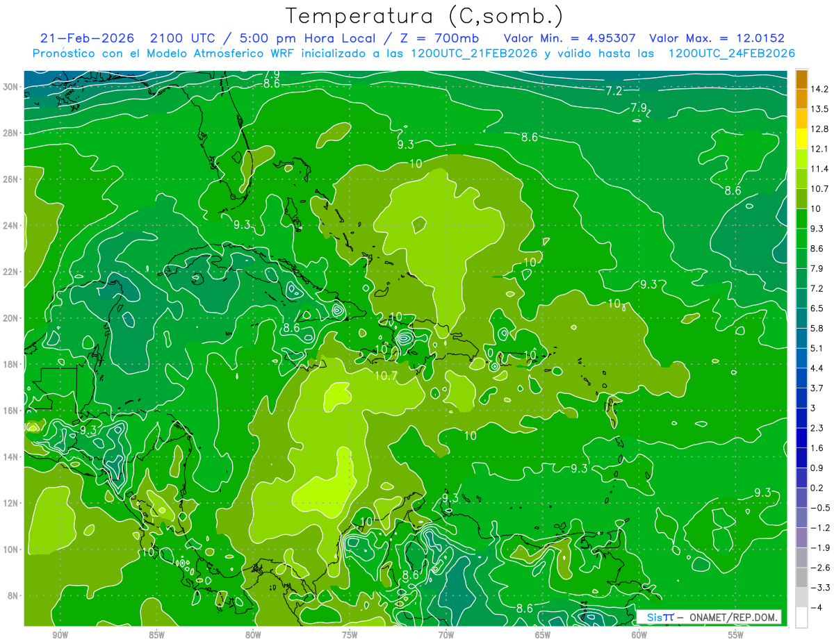Click the '-1.9' colorbar label
This screenshot has height=644, width=834.
tap(820, 547)
